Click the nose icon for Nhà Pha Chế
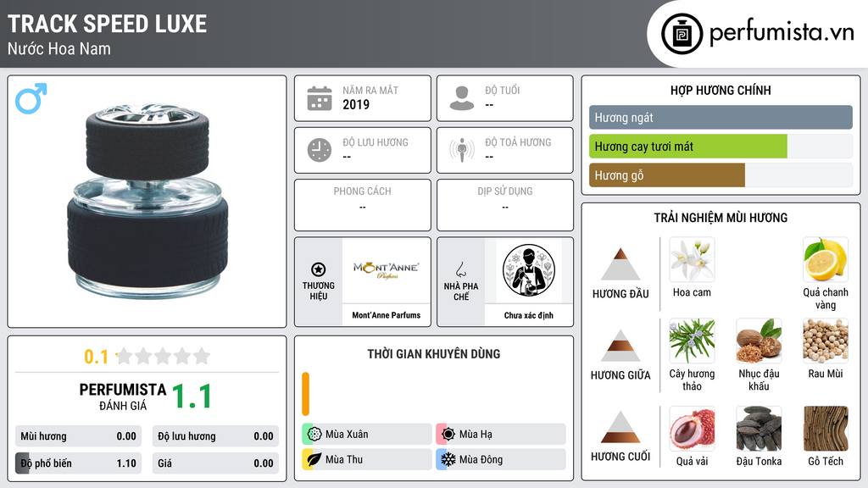Image resolution: width=868 pixels, height=488 pixels. pyautogui.click(x=460, y=269)
